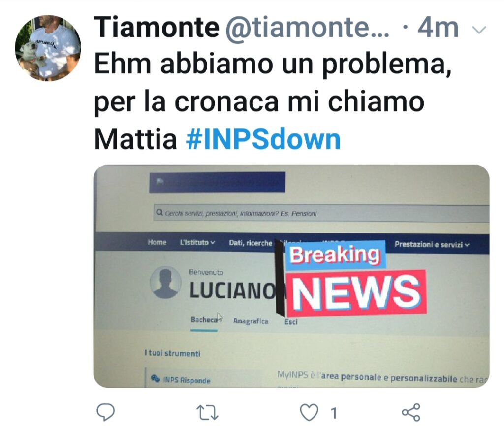Viewport: 504px width, 433px height.
Task: Retweet this post using retweet icon
Action: click(207, 413)
